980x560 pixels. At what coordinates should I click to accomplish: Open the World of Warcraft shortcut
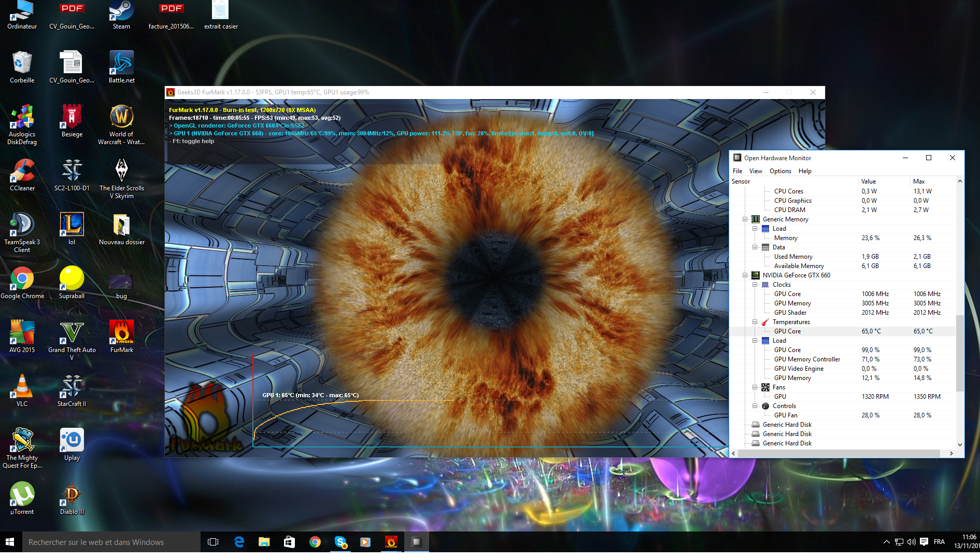point(121,124)
